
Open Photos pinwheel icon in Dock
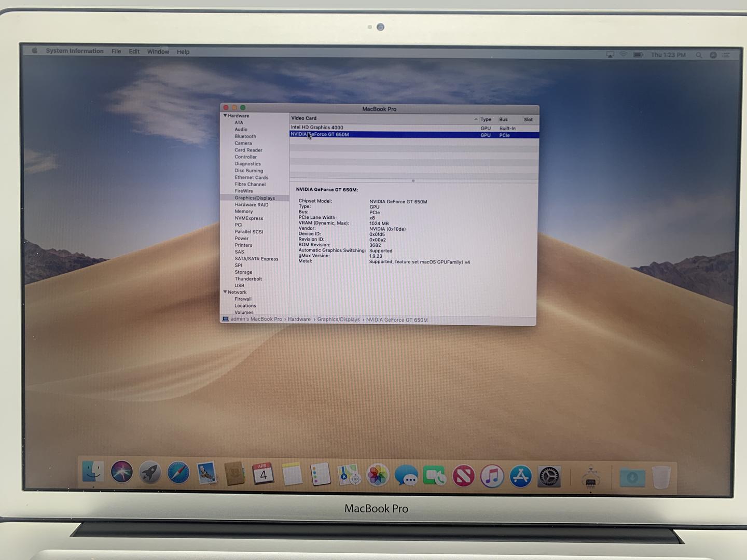(x=378, y=475)
